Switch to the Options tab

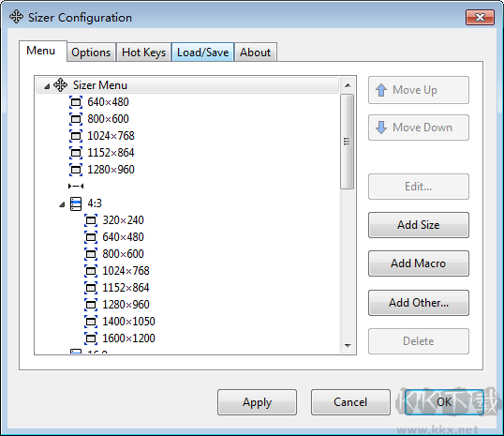(91, 53)
